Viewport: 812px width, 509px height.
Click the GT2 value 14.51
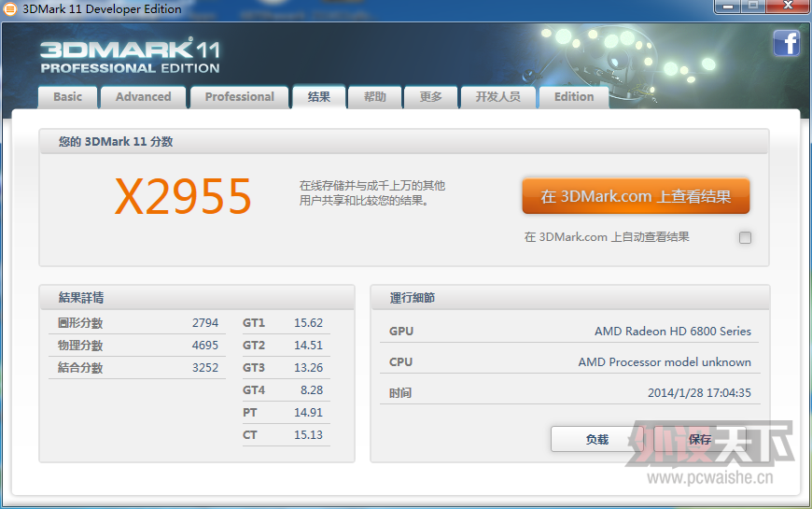point(308,346)
